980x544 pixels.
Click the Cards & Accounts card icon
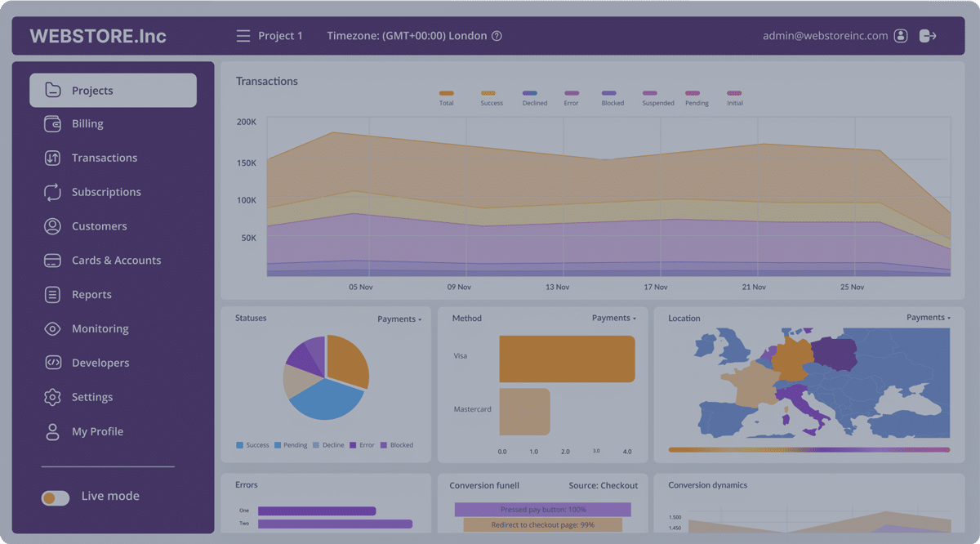(52, 261)
